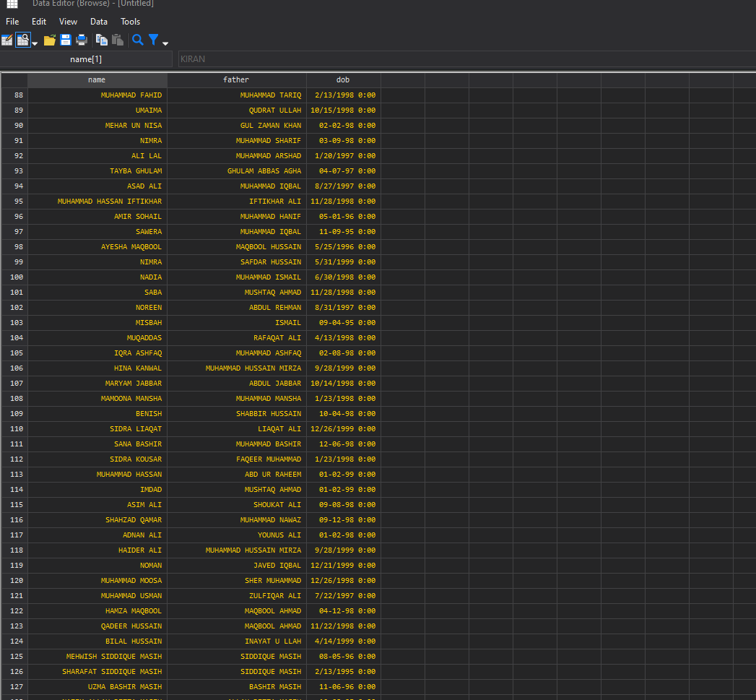Select the cell ALI LAL

tap(97, 156)
